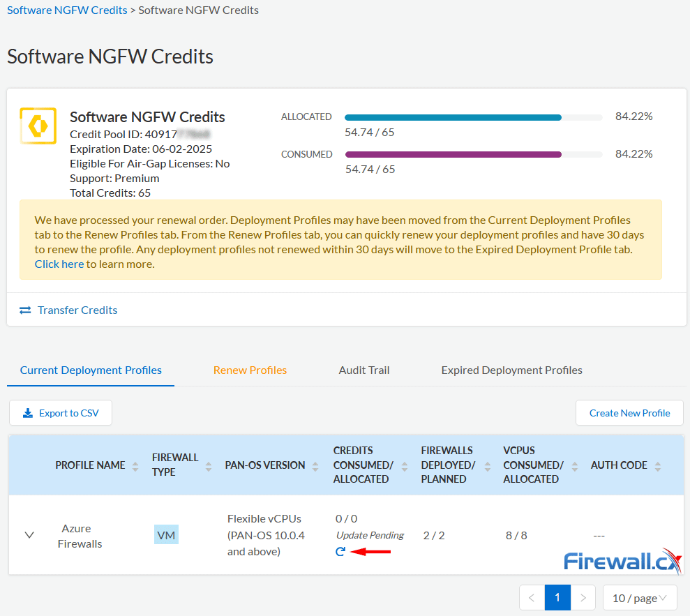This screenshot has height=616, width=690.
Task: Click the 'Total Credits: 65' text
Action: click(x=110, y=193)
